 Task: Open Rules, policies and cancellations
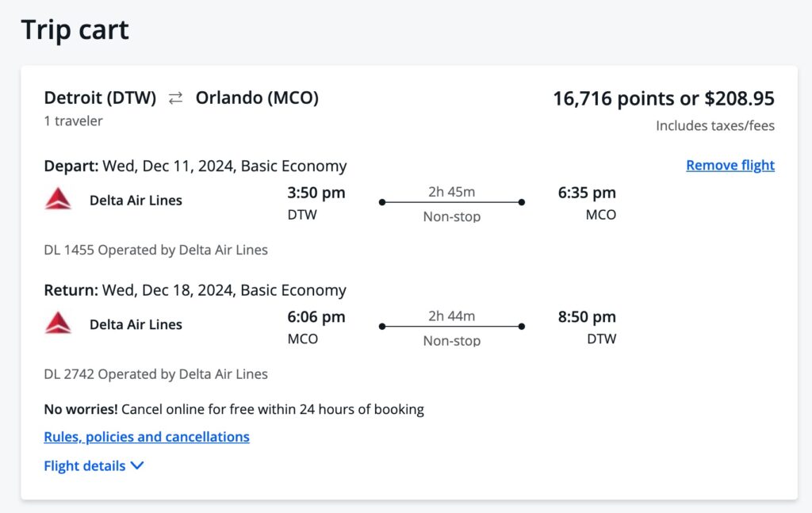pyautogui.click(x=146, y=437)
